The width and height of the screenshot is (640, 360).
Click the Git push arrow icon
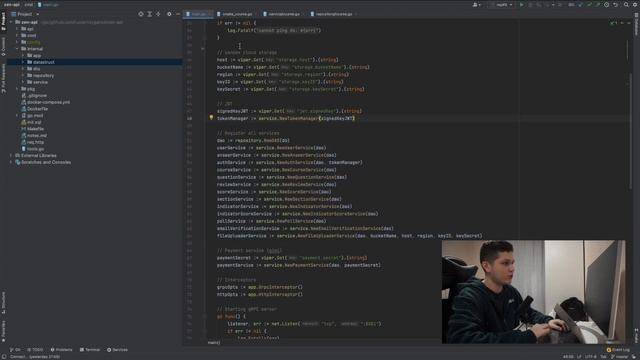[598, 5]
